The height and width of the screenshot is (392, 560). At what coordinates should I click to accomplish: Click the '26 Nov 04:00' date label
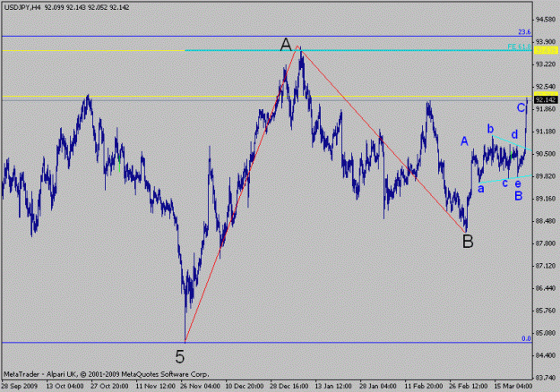(200, 386)
